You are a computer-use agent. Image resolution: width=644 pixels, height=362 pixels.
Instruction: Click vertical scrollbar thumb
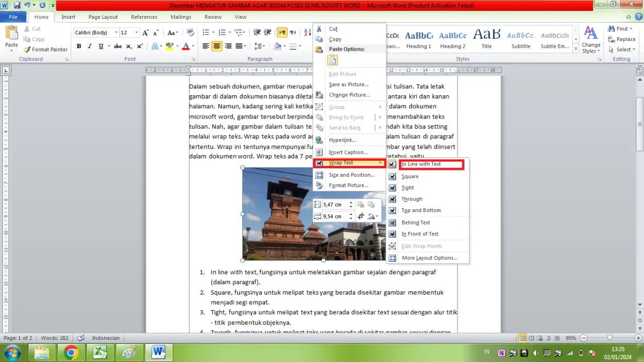coord(639,124)
